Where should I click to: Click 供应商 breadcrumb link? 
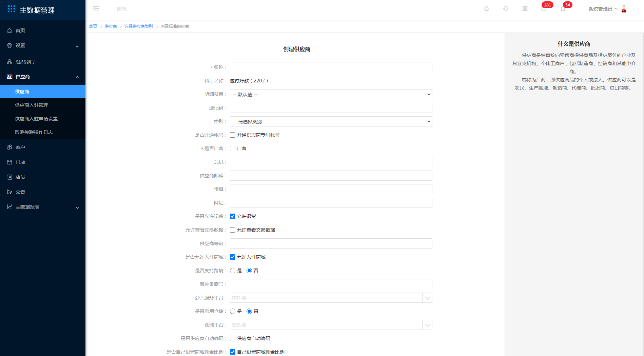point(111,26)
